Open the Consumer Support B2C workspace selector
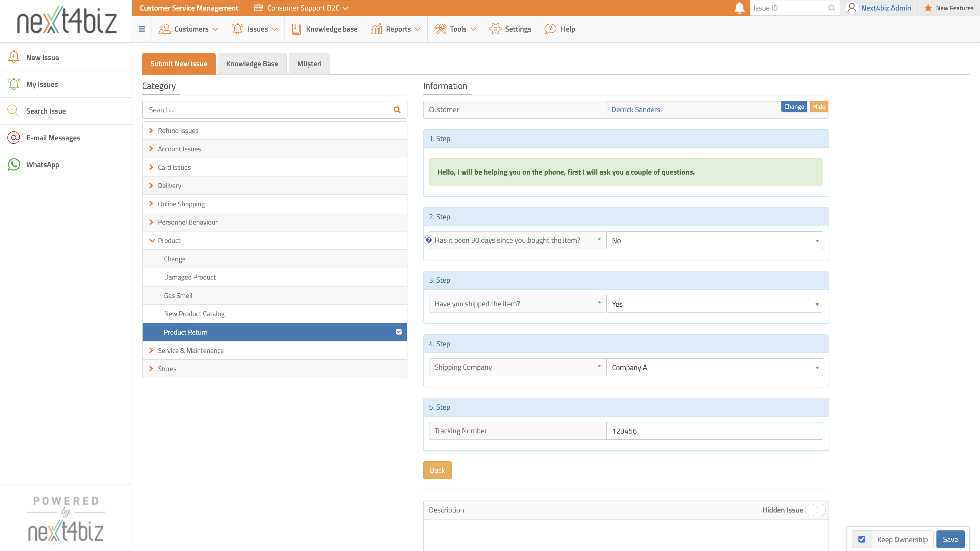980x551 pixels. (300, 8)
